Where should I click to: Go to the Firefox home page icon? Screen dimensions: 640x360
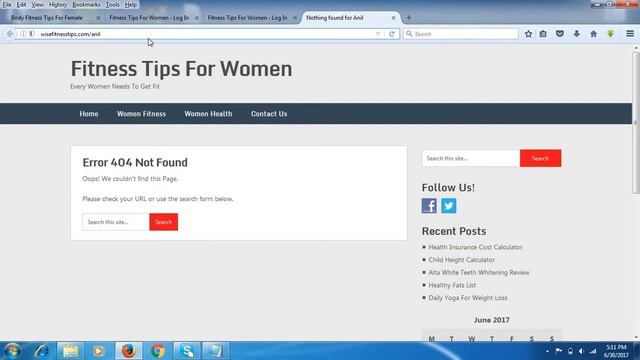click(593, 34)
